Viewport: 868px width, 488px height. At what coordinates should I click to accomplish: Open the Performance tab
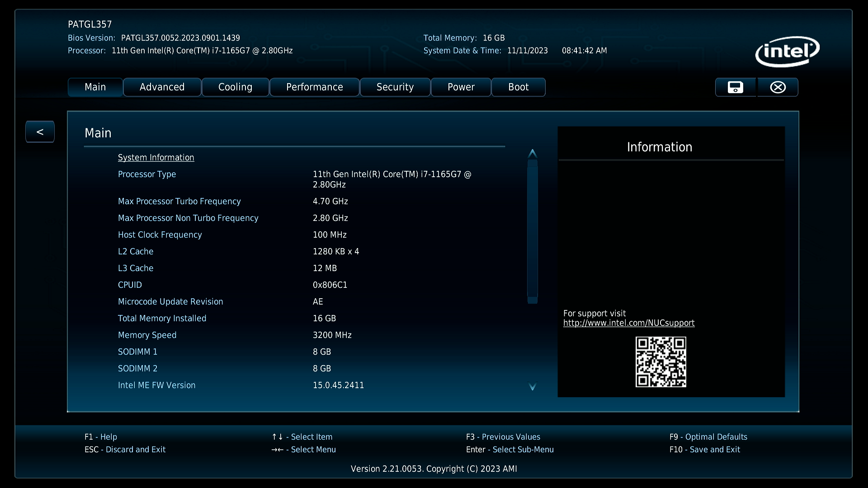pos(314,87)
